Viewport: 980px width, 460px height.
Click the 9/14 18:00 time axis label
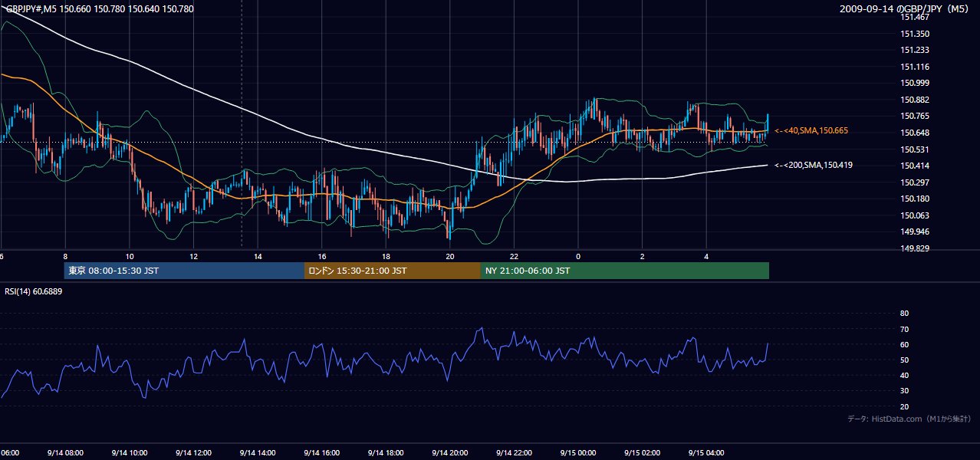(386, 452)
